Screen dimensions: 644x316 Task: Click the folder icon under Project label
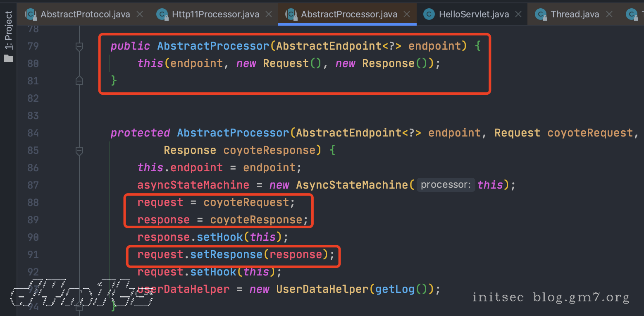tap(9, 58)
